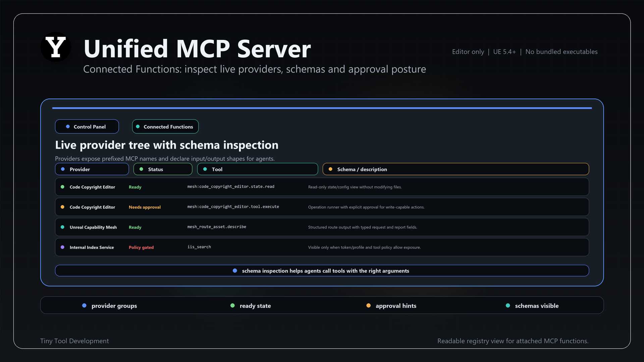Click the blue dot in the Control Panel tab

68,127
